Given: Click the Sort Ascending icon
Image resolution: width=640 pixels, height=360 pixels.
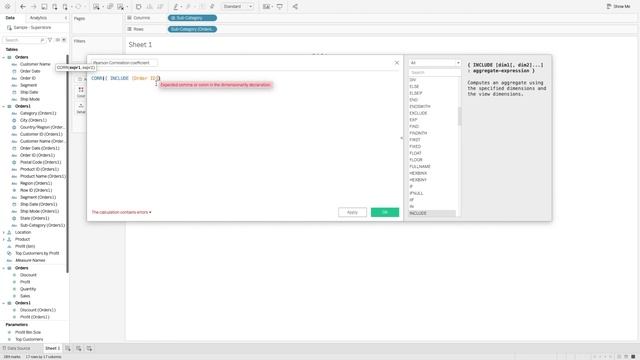Looking at the screenshot, I should coord(149,7).
